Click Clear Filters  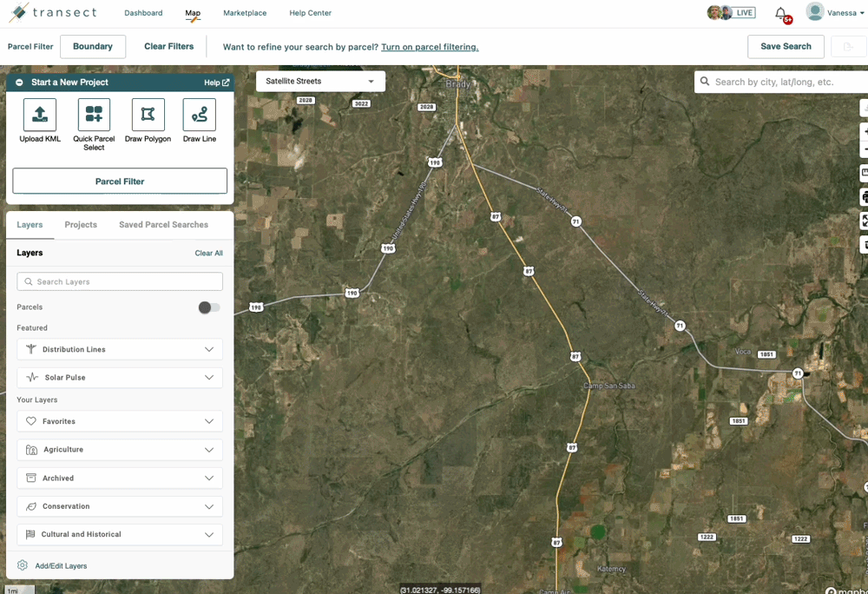coord(169,47)
